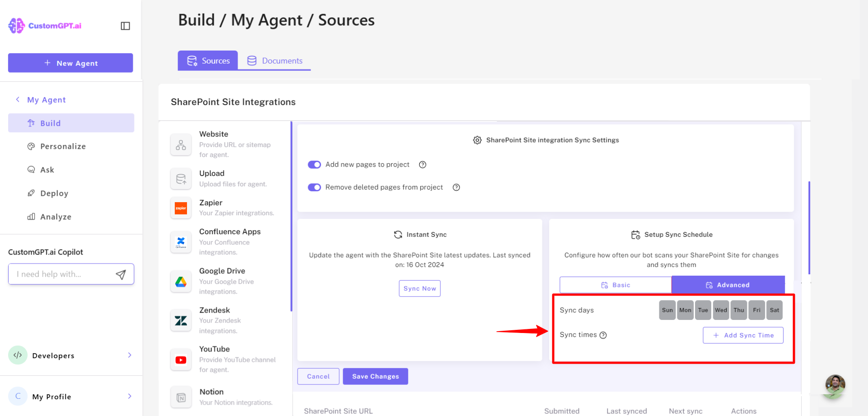Toggle Fri sync day
This screenshot has width=868, height=416.
[x=756, y=310]
